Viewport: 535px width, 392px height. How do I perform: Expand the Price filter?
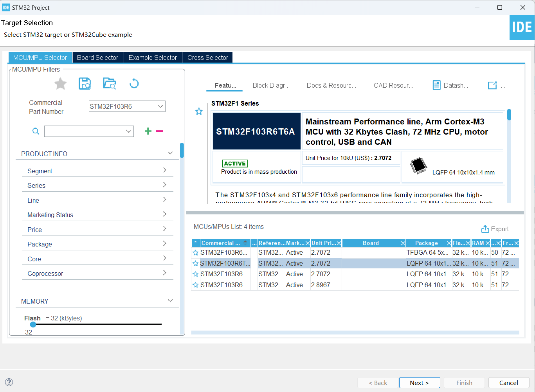pyautogui.click(x=165, y=228)
